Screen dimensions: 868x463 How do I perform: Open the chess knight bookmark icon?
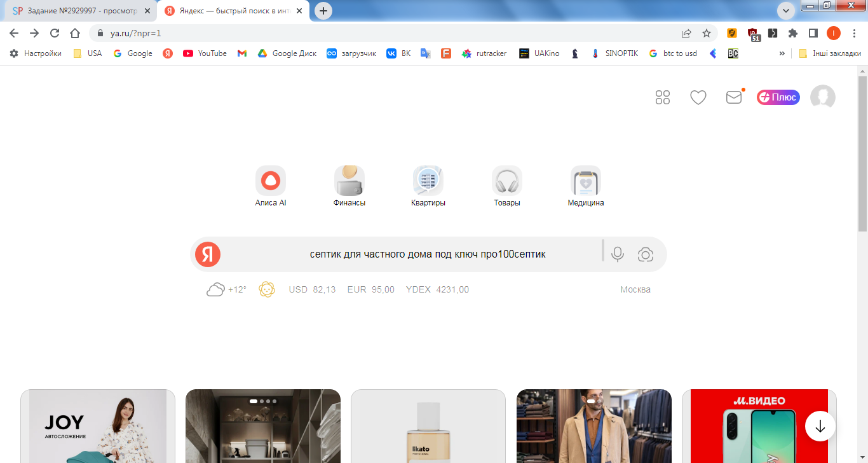(575, 53)
